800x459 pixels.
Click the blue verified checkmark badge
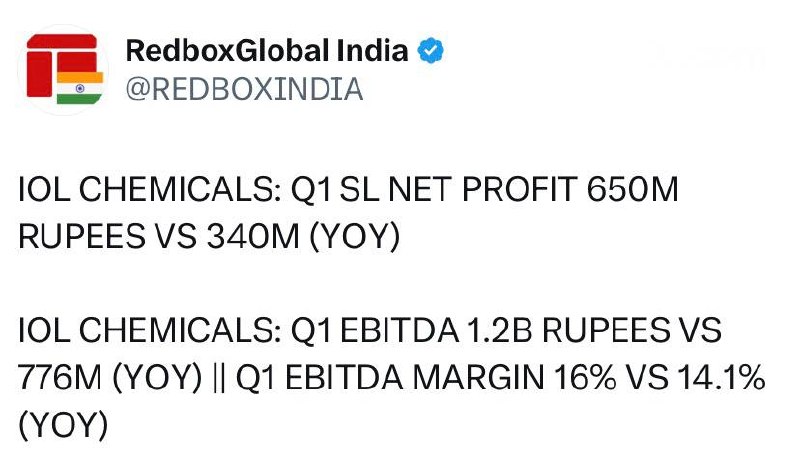(431, 50)
